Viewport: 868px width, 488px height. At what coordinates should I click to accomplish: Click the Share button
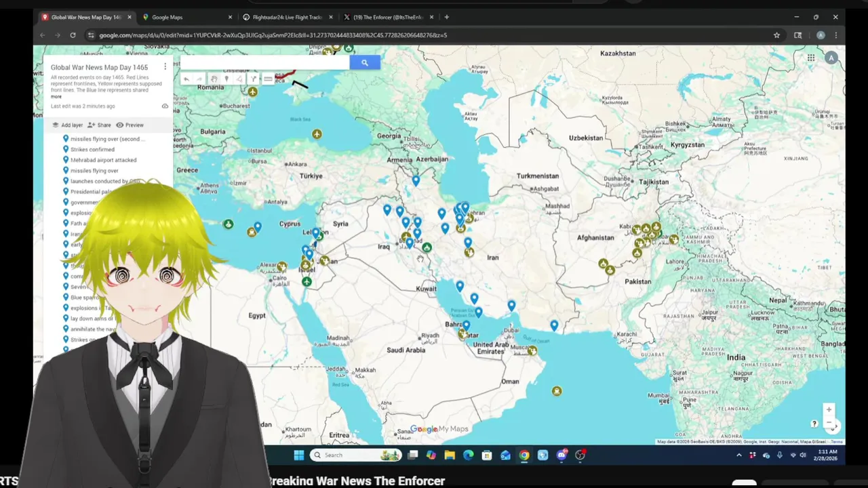pos(99,125)
